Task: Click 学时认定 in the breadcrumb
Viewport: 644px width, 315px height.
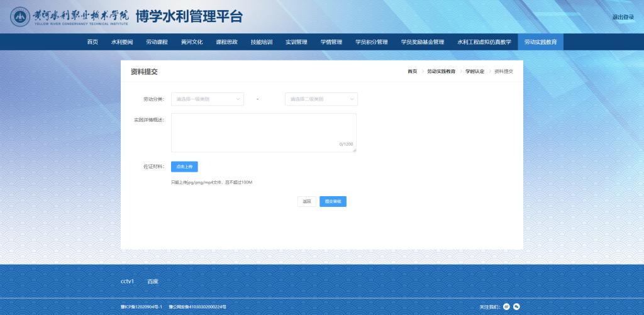Action: [x=475, y=72]
